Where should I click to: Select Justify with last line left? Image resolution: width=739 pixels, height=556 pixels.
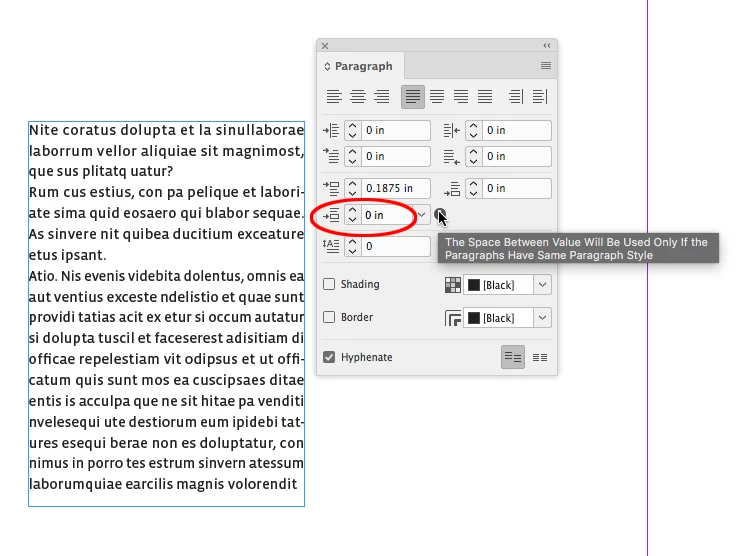(x=413, y=97)
